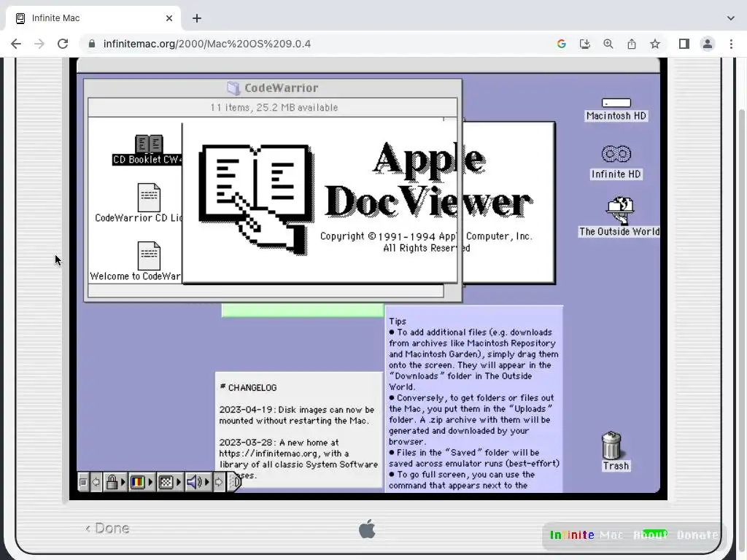Open the monitor color depth module
This screenshot has height=560, width=747.
click(x=138, y=483)
